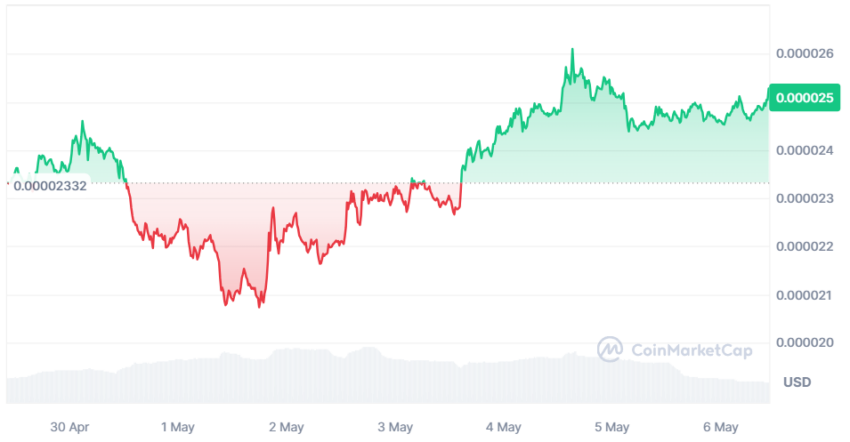Click the USD currency label
The height and width of the screenshot is (442, 850).
(x=797, y=382)
